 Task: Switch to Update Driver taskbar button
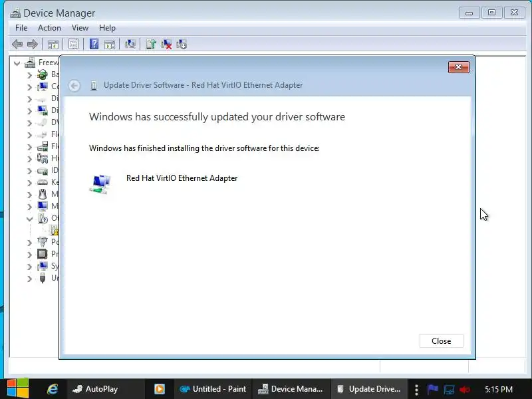pyautogui.click(x=369, y=389)
